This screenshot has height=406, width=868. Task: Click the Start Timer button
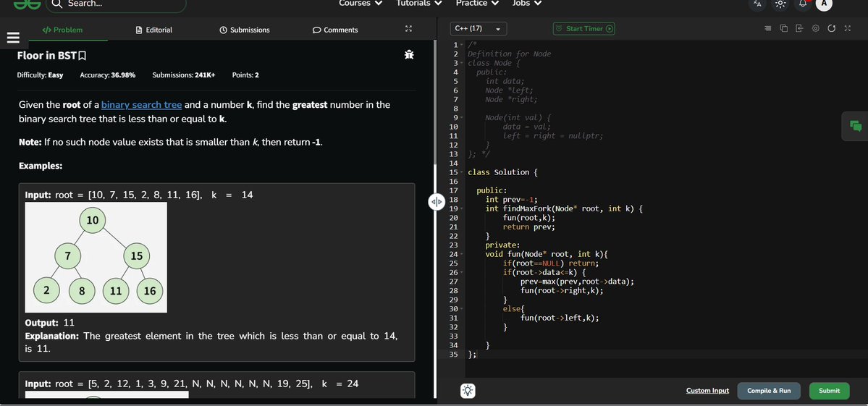(x=584, y=28)
